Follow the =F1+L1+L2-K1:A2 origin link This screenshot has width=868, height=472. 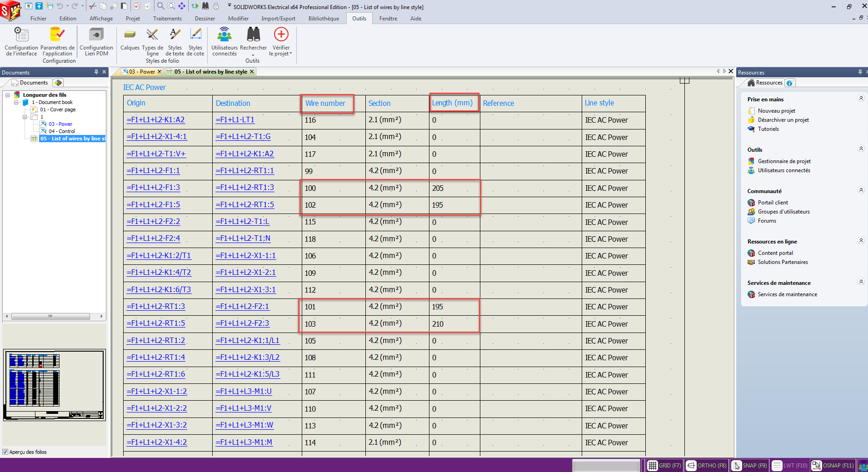point(155,120)
